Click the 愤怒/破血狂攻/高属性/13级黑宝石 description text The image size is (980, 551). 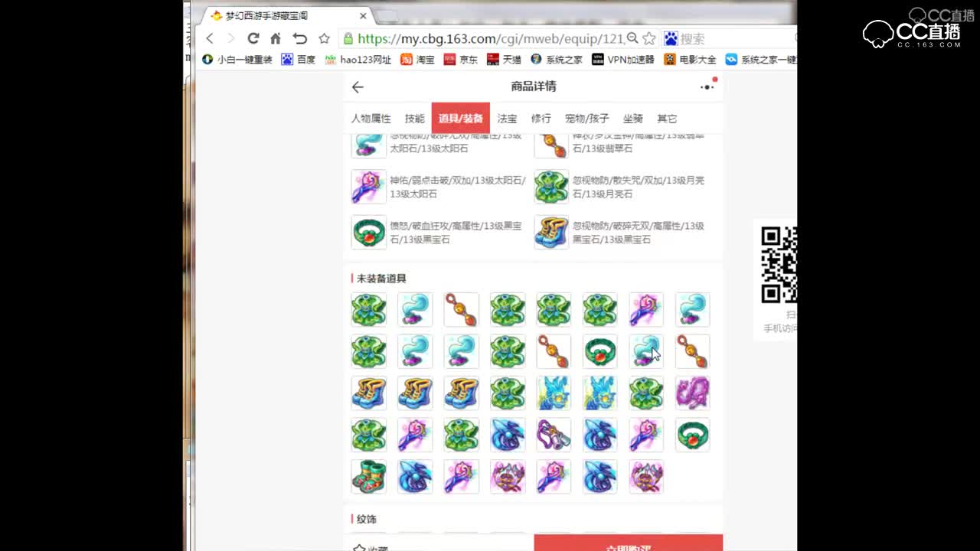(x=456, y=233)
